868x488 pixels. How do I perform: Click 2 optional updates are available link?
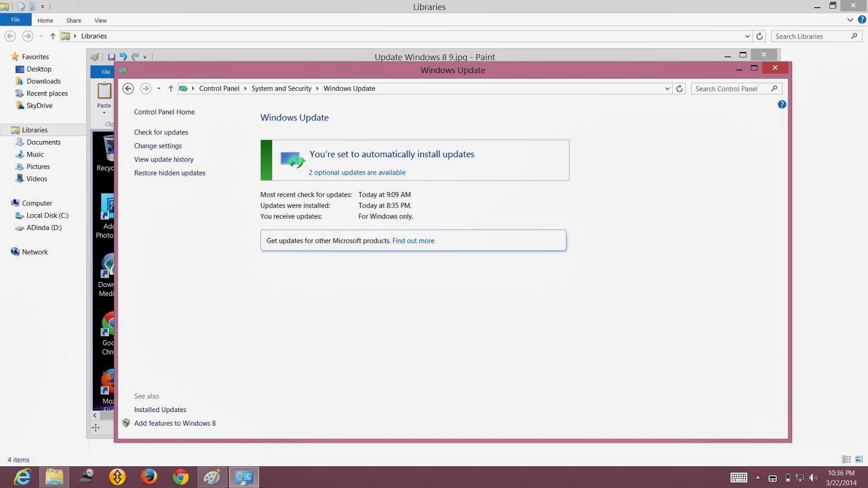[x=357, y=172]
